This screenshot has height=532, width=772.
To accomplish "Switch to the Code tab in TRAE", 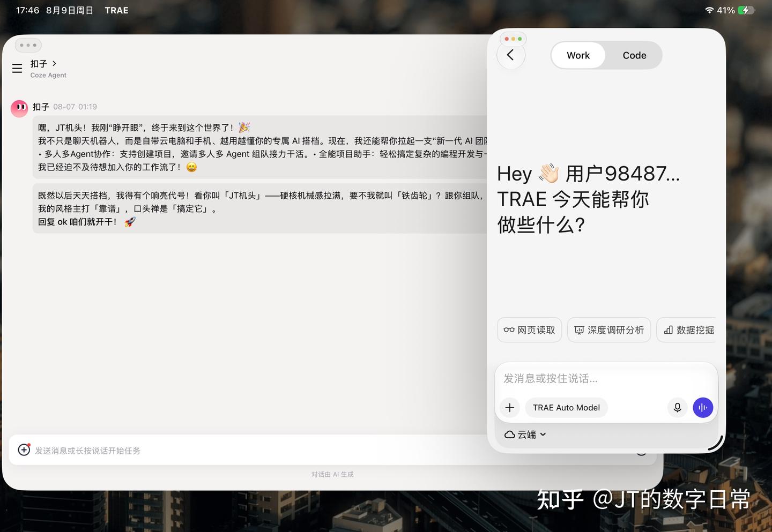I will (634, 55).
